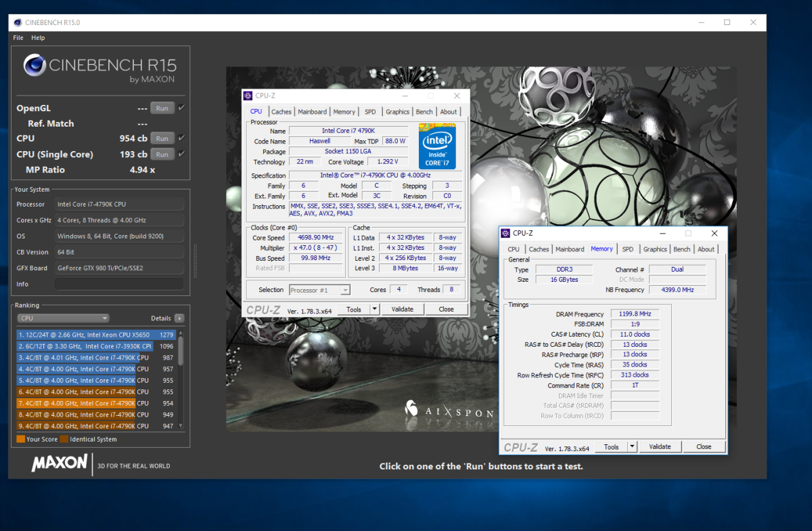Click Validate in the CPU-Z CPU tab window
The height and width of the screenshot is (531, 812).
tap(403, 309)
